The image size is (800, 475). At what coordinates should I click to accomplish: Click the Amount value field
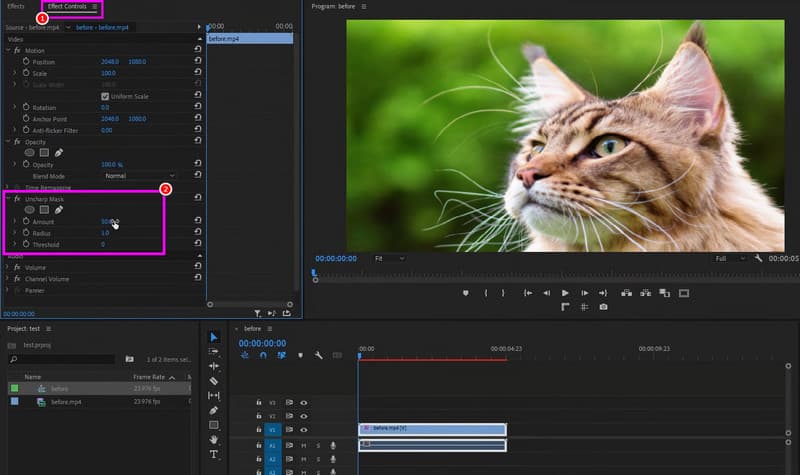tap(109, 221)
